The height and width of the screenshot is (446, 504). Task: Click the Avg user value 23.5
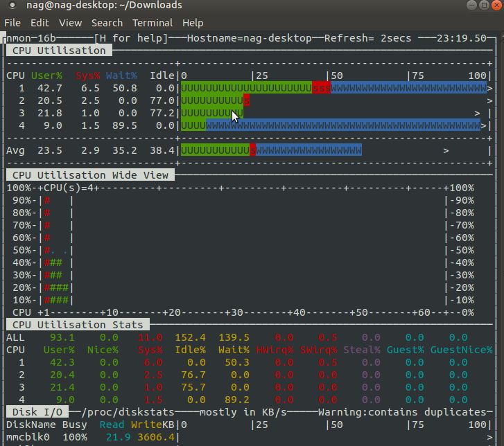[x=50, y=150]
